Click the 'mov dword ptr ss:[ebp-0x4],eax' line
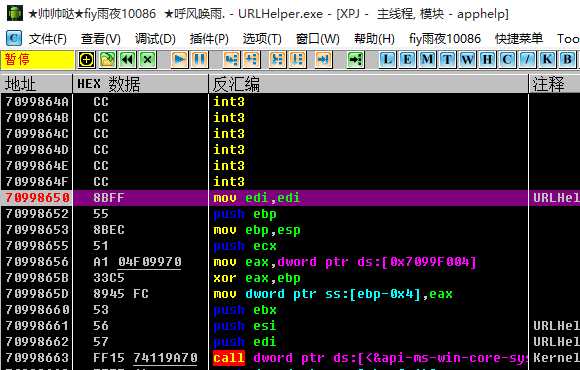The image size is (580, 370). point(333,294)
